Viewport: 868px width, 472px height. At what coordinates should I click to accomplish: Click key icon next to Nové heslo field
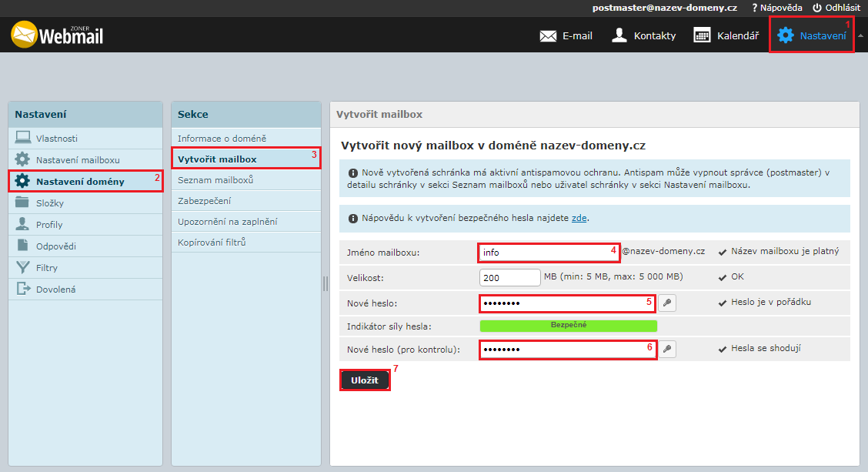pyautogui.click(x=667, y=303)
